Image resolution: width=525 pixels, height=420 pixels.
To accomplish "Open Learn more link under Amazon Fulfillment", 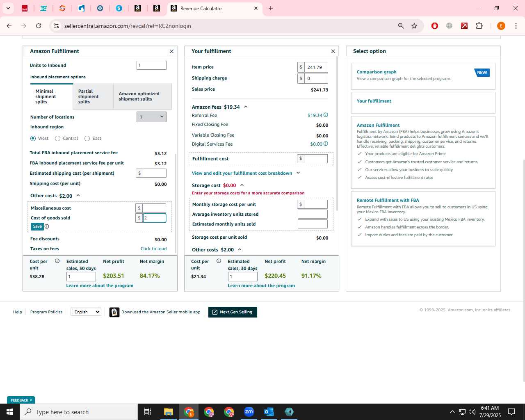I will pyautogui.click(x=100, y=285).
